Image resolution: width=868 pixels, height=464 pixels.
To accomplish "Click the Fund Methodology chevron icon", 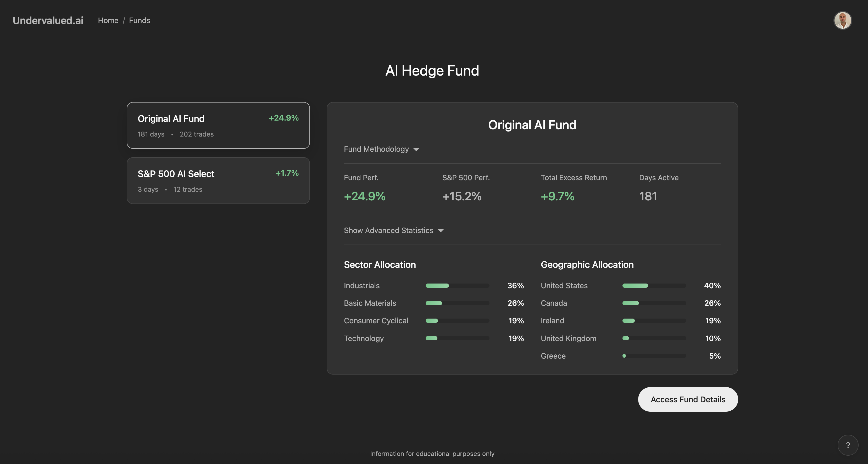I will click(x=416, y=149).
